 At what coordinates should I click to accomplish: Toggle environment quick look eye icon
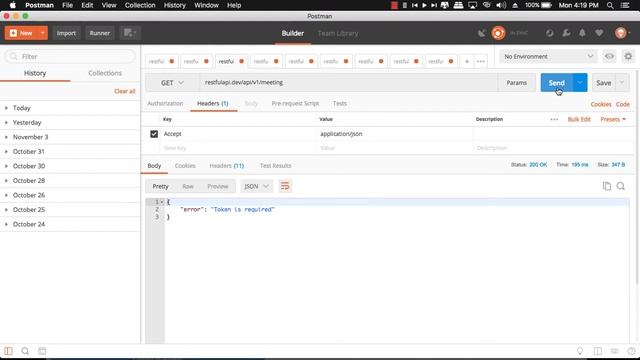coord(609,56)
